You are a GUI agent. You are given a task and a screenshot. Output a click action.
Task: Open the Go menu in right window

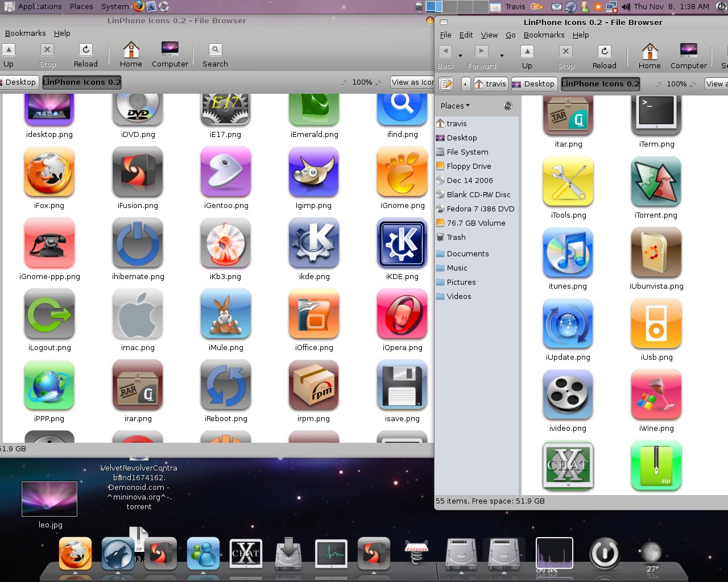coord(511,35)
